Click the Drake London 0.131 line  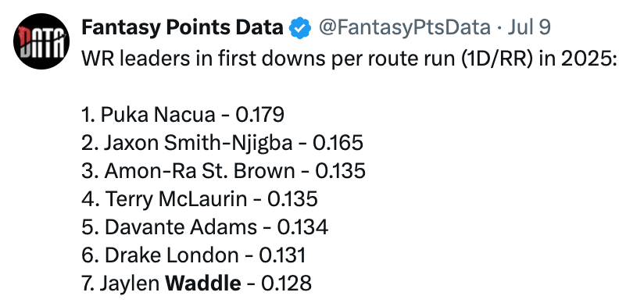coord(194,255)
